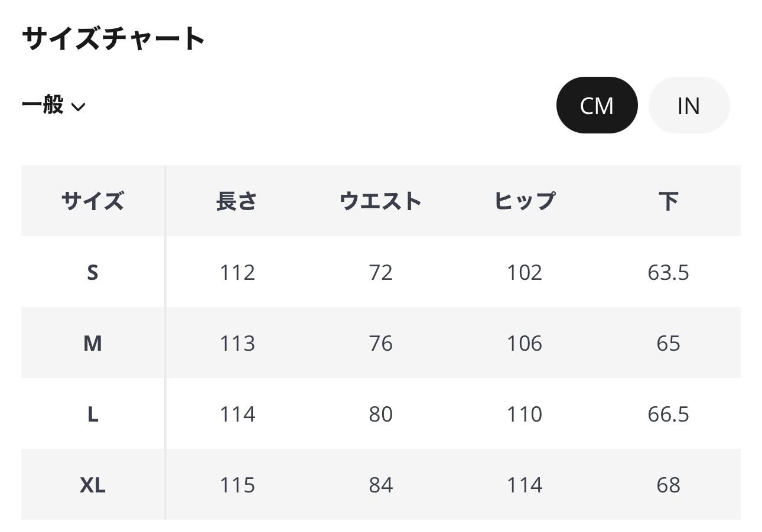762x532 pixels.
Task: Switch measurement unit to IN
Action: pos(689,105)
